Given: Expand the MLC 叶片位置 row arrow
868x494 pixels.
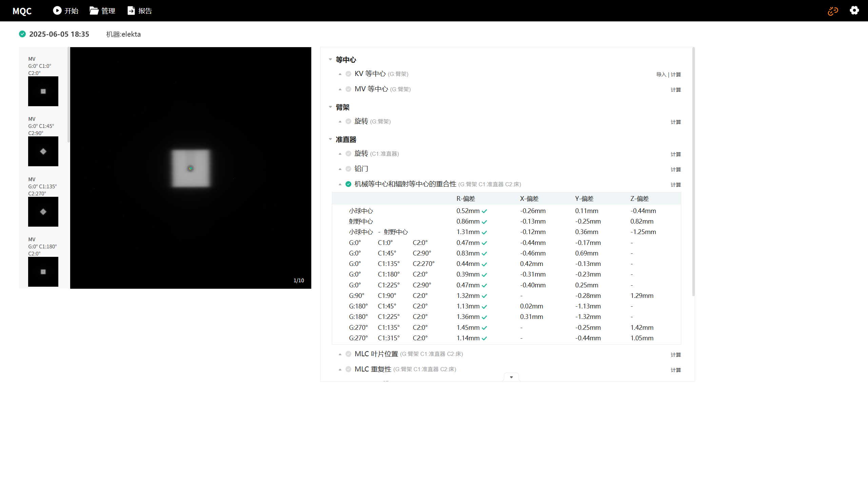Looking at the screenshot, I should coord(340,354).
